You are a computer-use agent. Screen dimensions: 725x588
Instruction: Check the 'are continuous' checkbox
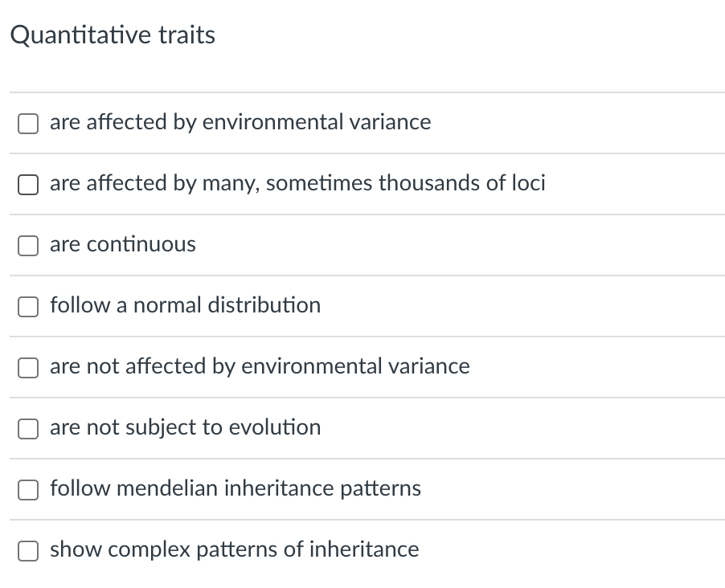[28, 246]
